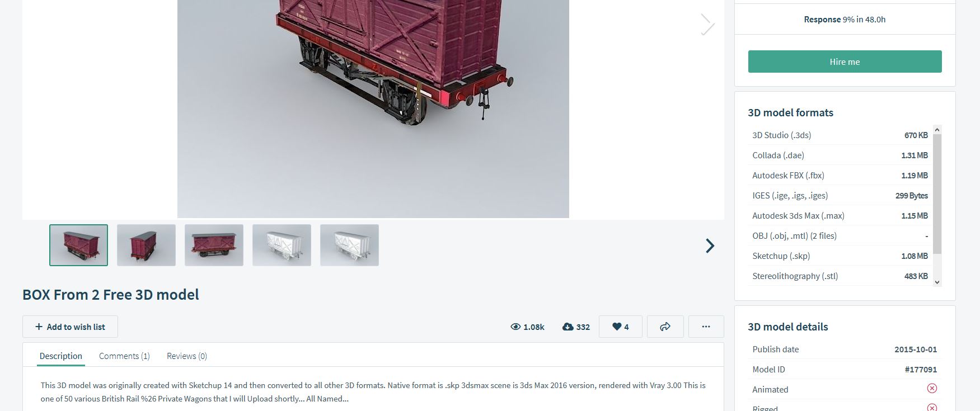Select the Autodesk FBX (.fbx) format row
The image size is (980, 411).
[840, 175]
